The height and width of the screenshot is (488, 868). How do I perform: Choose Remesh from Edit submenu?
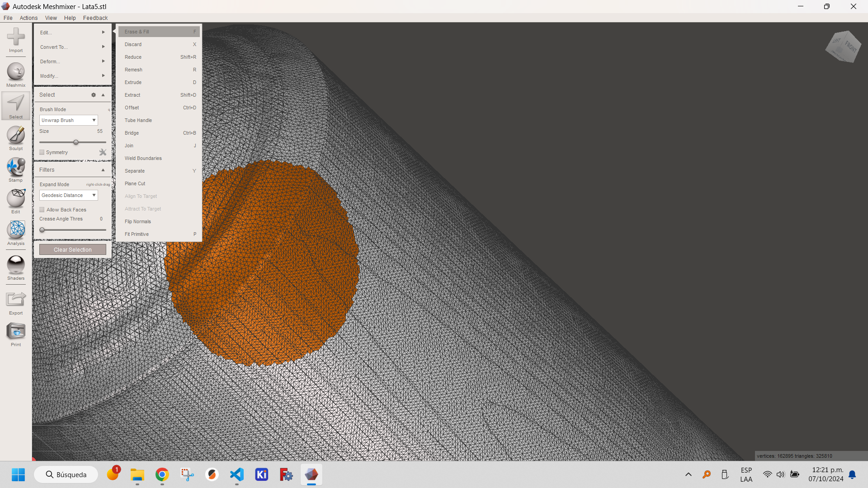pos(159,70)
